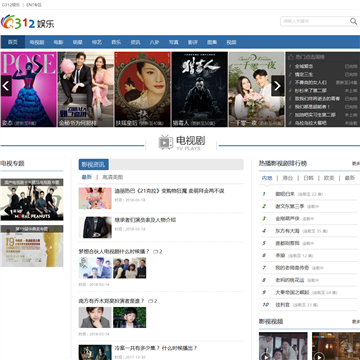Open the 继承者们 cast introduction article
Viewport: 360px width, 360px height.
[x=145, y=220]
